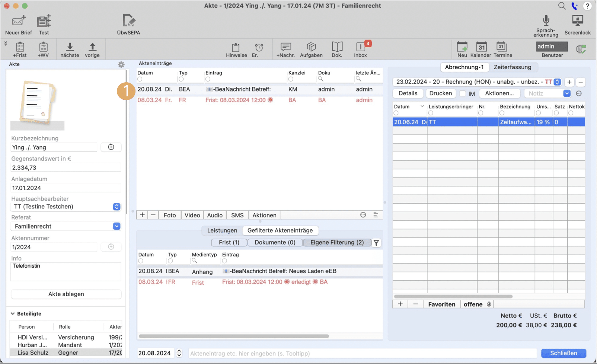The width and height of the screenshot is (597, 364).
Task: Open Akte settings gear icon
Action: pos(121,64)
